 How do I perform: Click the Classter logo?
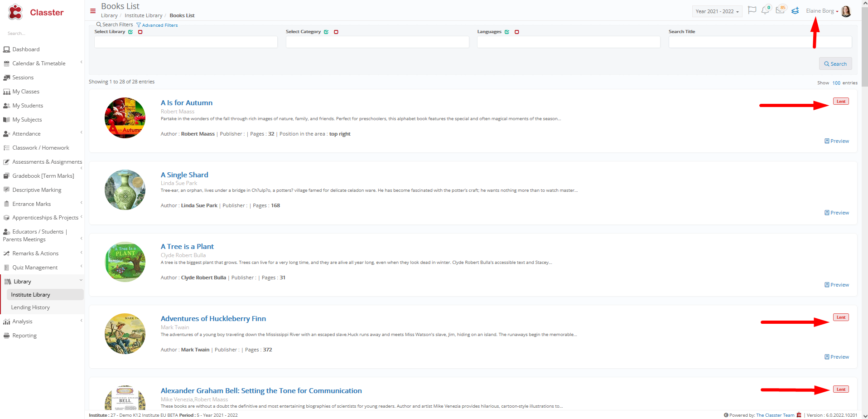[x=36, y=12]
